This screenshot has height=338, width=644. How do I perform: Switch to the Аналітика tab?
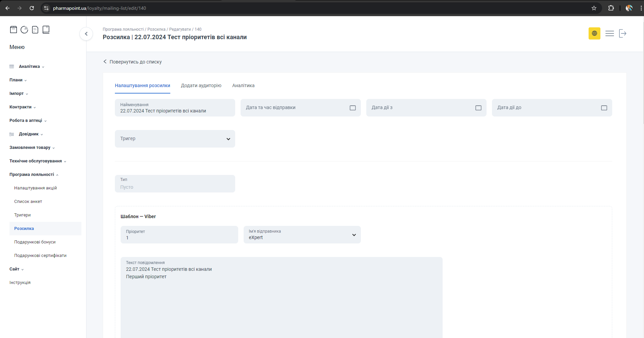(243, 85)
